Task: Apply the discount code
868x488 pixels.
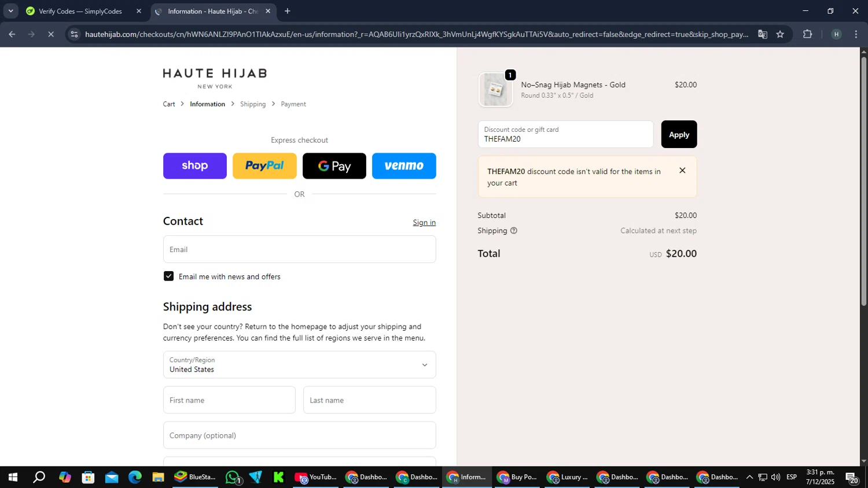Action: coord(679,134)
